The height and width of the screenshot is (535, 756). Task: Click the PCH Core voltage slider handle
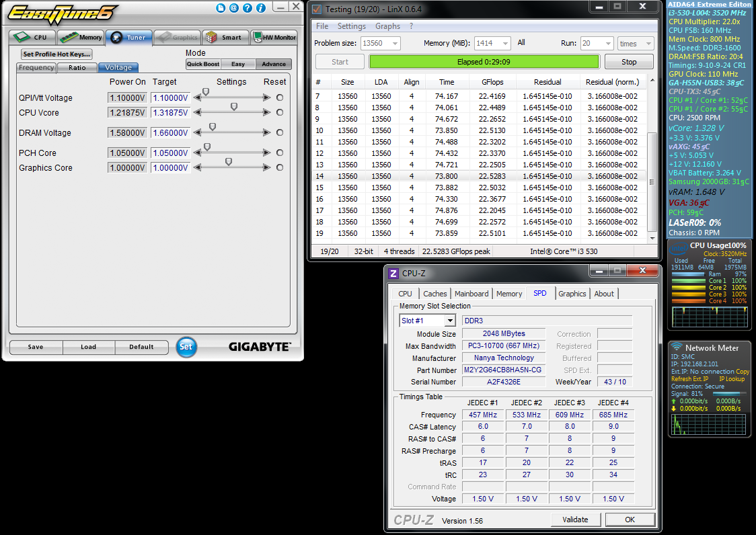tap(207, 147)
